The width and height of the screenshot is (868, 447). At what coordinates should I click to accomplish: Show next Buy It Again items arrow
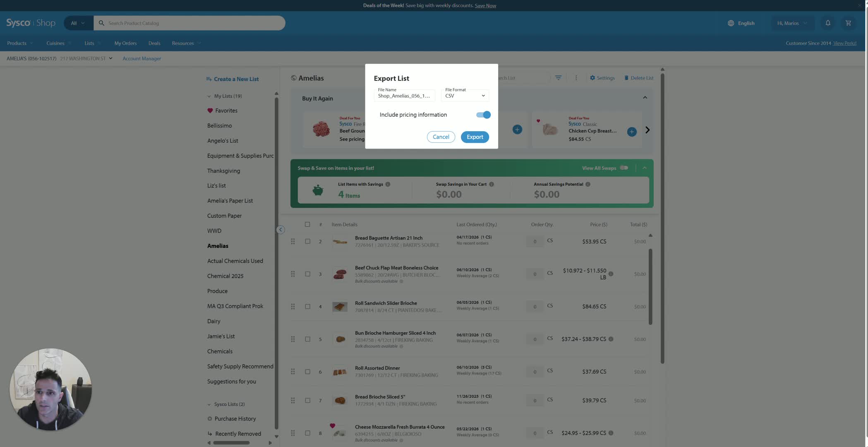[647, 130]
